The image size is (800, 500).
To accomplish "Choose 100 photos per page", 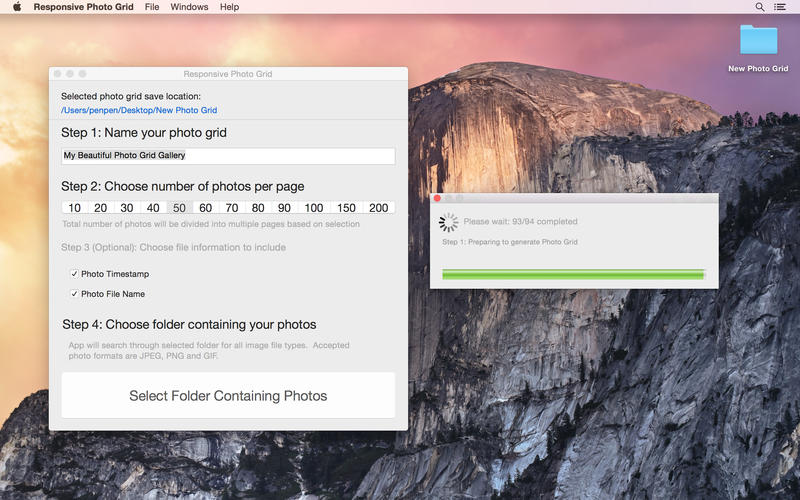I will (314, 208).
